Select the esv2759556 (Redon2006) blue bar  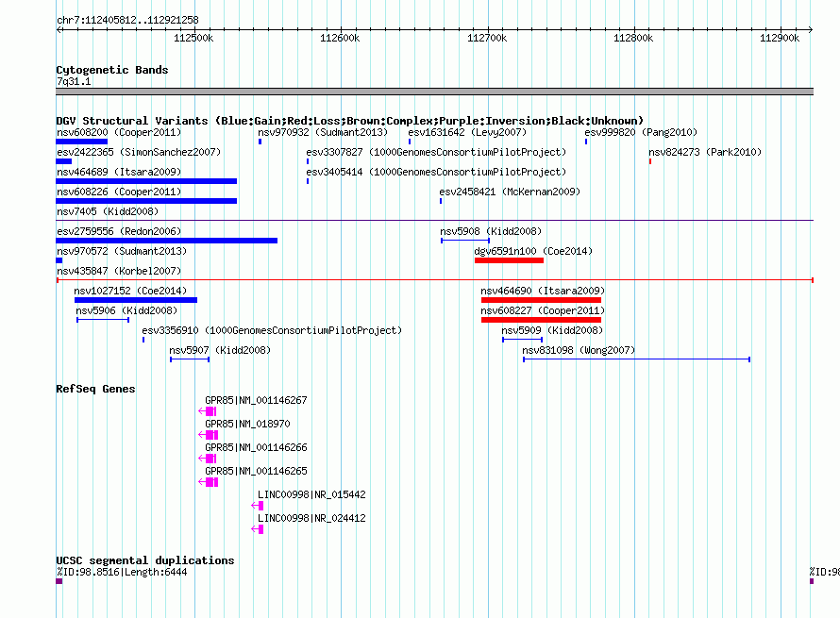tap(167, 241)
